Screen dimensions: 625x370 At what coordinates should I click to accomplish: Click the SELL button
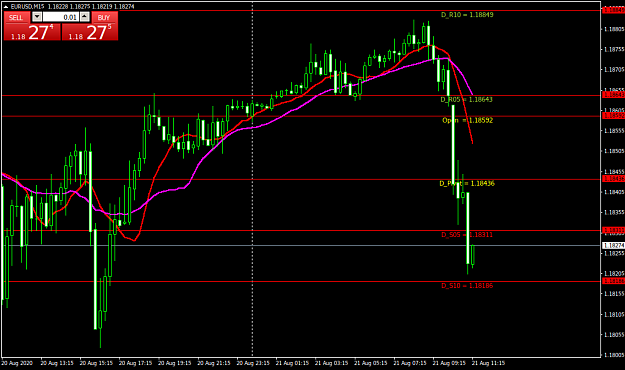[16, 18]
